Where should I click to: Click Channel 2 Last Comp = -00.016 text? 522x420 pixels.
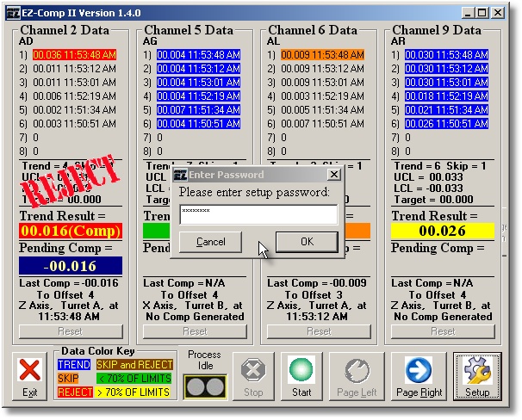coord(69,283)
